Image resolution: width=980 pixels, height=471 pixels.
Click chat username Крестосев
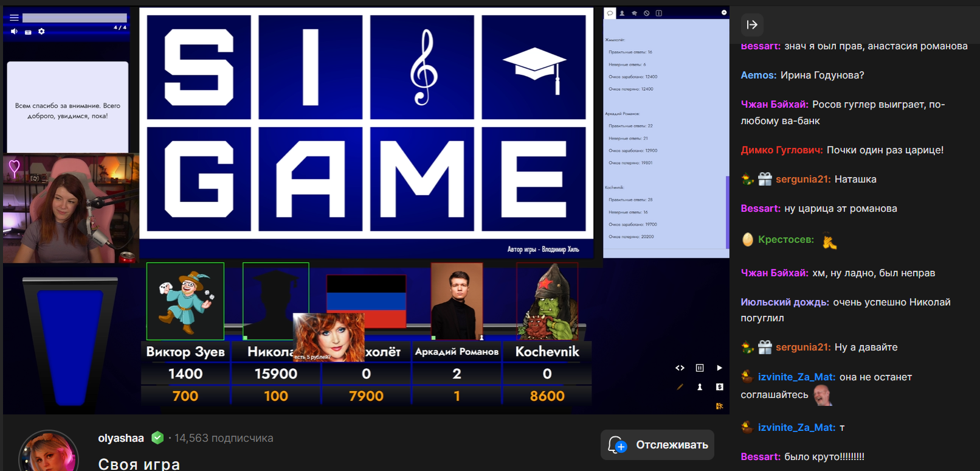786,240
